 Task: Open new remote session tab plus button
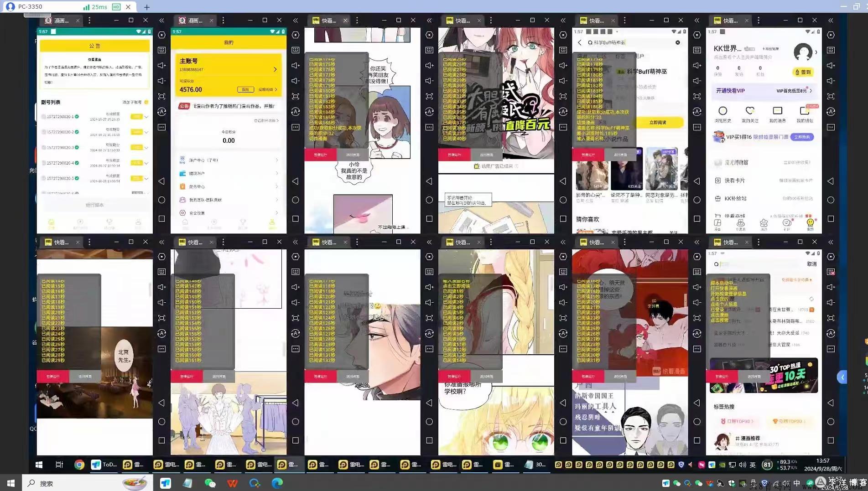[146, 7]
